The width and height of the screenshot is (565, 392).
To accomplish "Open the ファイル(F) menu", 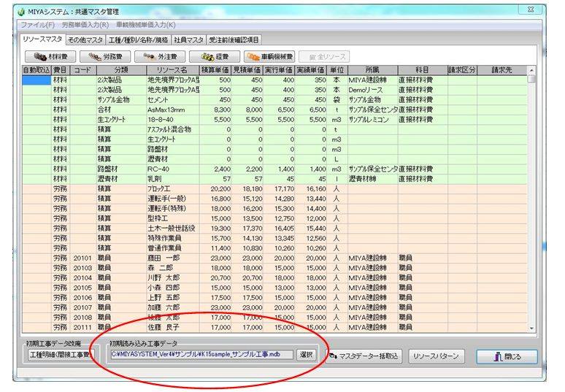I will click(x=37, y=25).
